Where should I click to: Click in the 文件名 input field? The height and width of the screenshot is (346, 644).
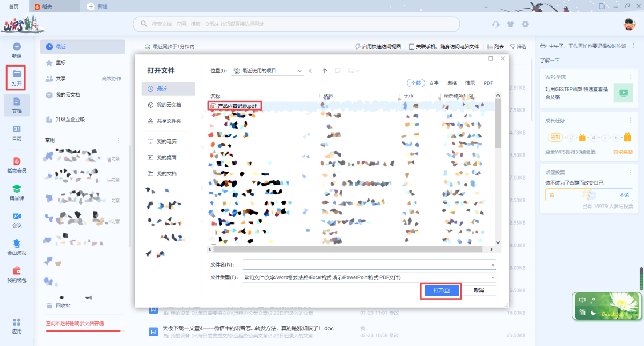click(x=369, y=264)
